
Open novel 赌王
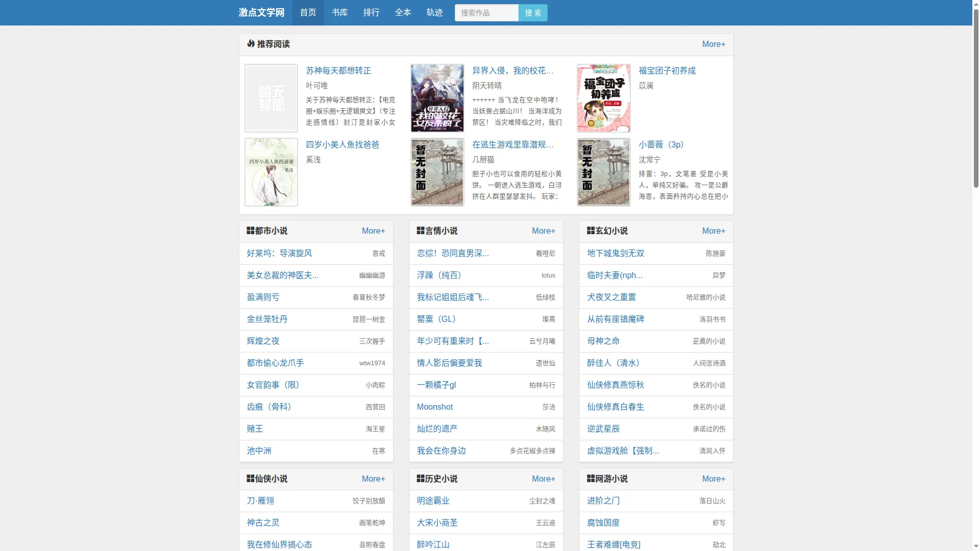[x=255, y=429]
